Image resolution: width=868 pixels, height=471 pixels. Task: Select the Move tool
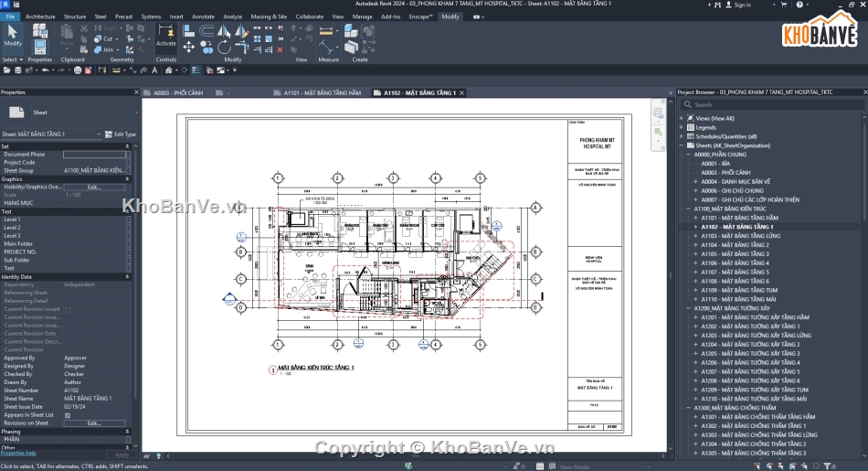click(189, 48)
